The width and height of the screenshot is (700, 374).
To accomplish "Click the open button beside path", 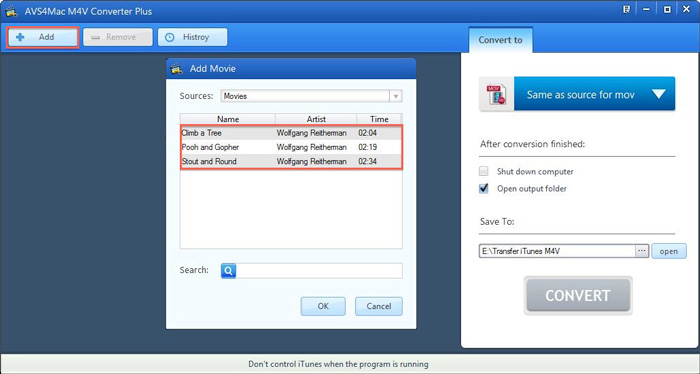I will 669,251.
